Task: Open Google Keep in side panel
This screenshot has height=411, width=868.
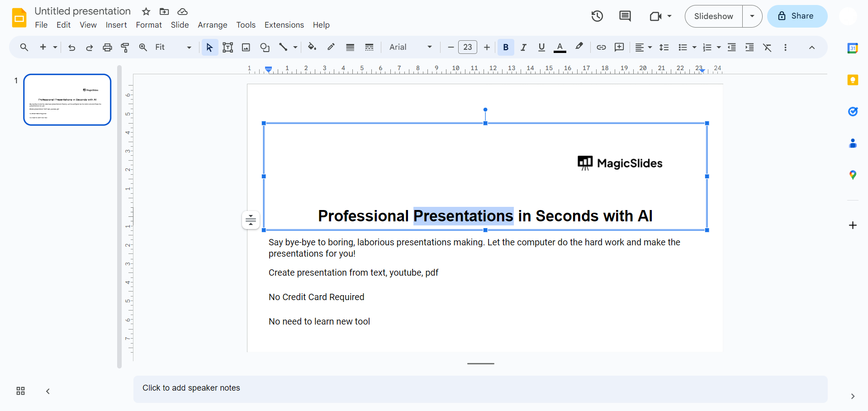Action: click(853, 80)
